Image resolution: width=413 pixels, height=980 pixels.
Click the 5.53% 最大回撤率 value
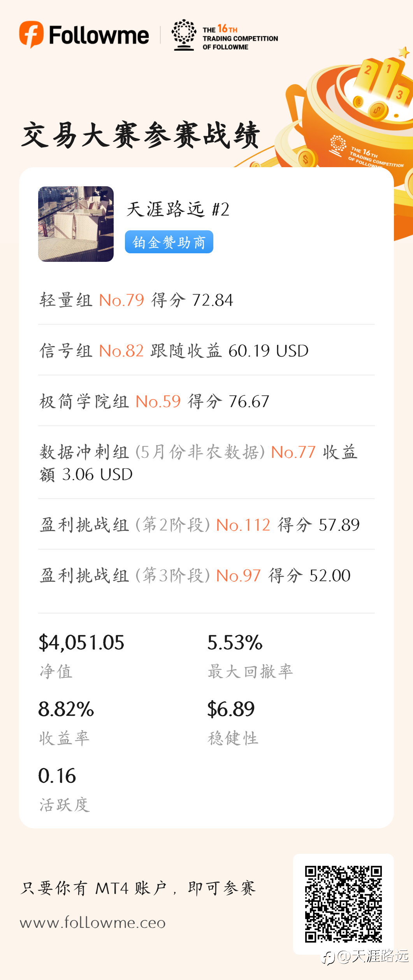tap(235, 643)
